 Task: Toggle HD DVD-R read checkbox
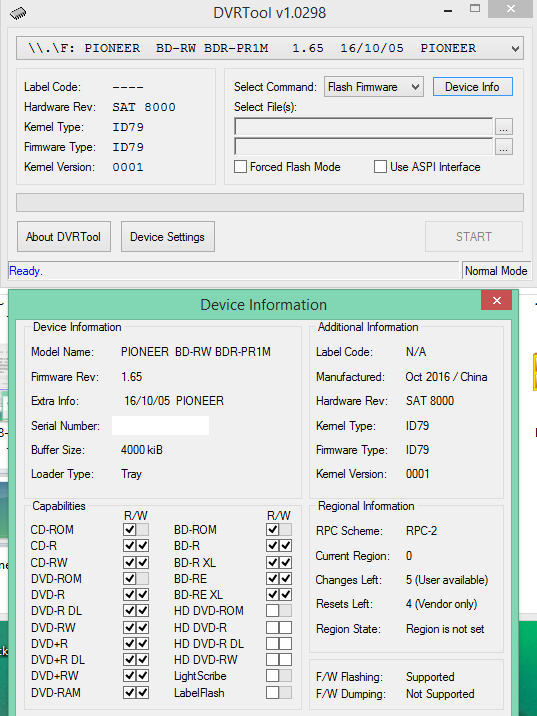273,628
